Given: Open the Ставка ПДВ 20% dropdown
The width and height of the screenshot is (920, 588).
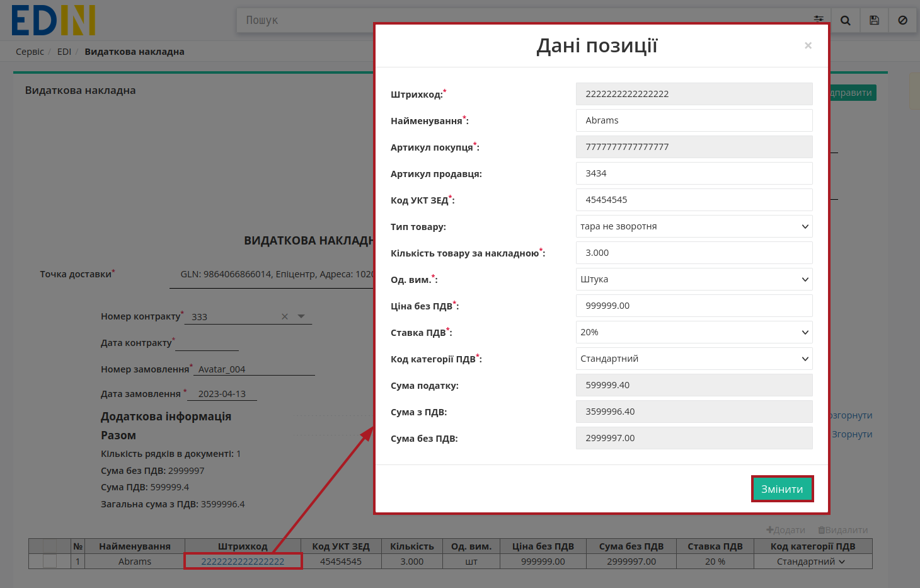Looking at the screenshot, I should (694, 332).
